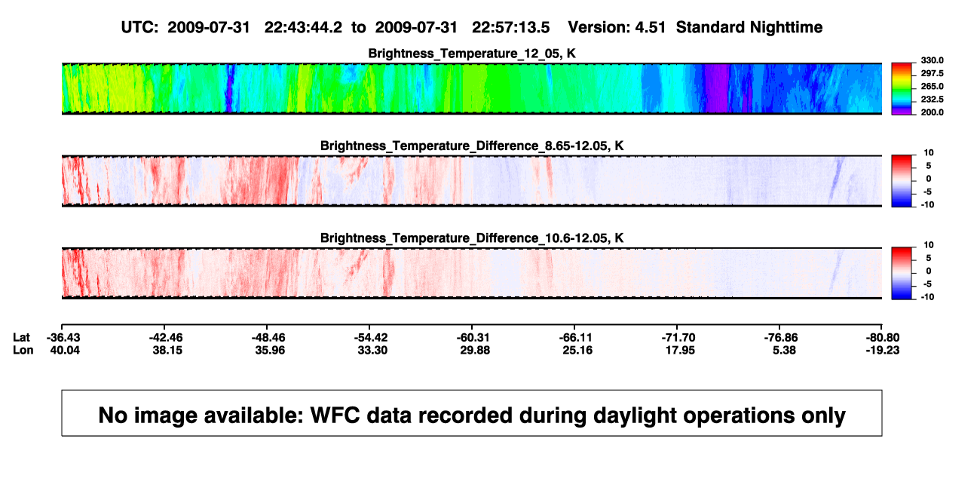This screenshot has height=503, width=980.
Task: Click latitude value -36.43
Action: click(62, 337)
